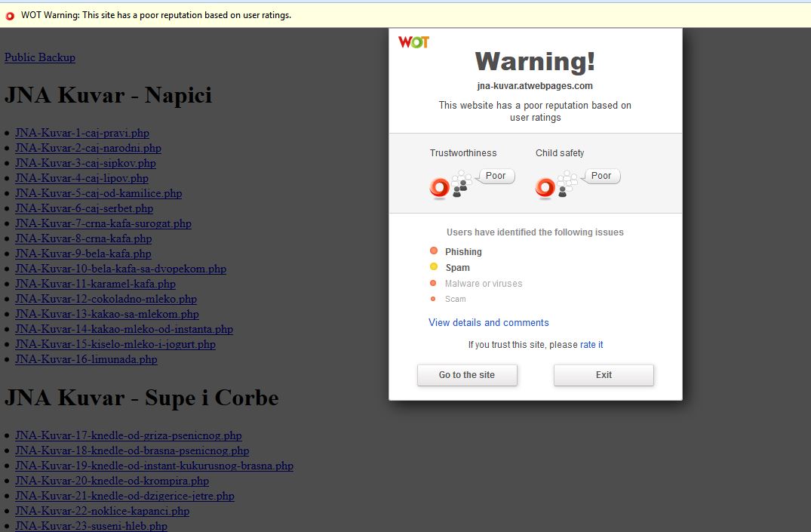
Task: Open JNA-Kuvar-19-knedle-od-instant-kukurusnog-brasna.php link
Action: [154, 466]
